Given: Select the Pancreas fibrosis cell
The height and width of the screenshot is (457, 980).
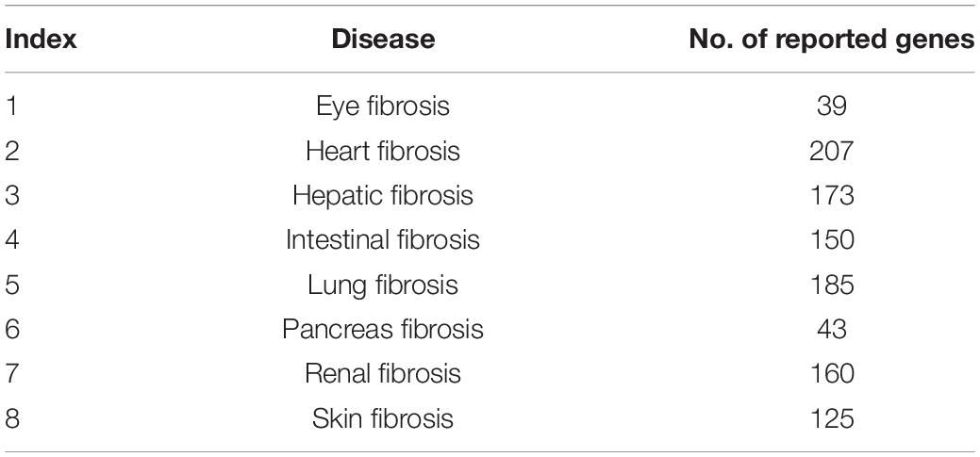Looking at the screenshot, I should click(383, 329).
